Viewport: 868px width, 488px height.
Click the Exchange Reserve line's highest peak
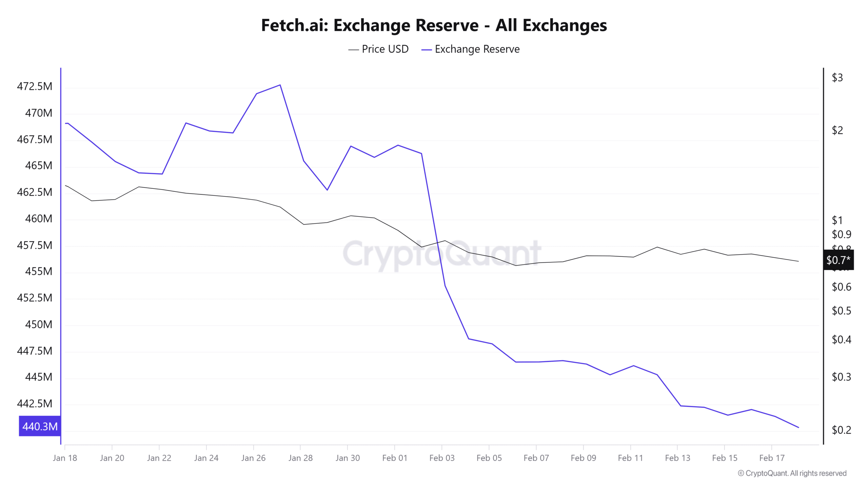click(x=280, y=85)
